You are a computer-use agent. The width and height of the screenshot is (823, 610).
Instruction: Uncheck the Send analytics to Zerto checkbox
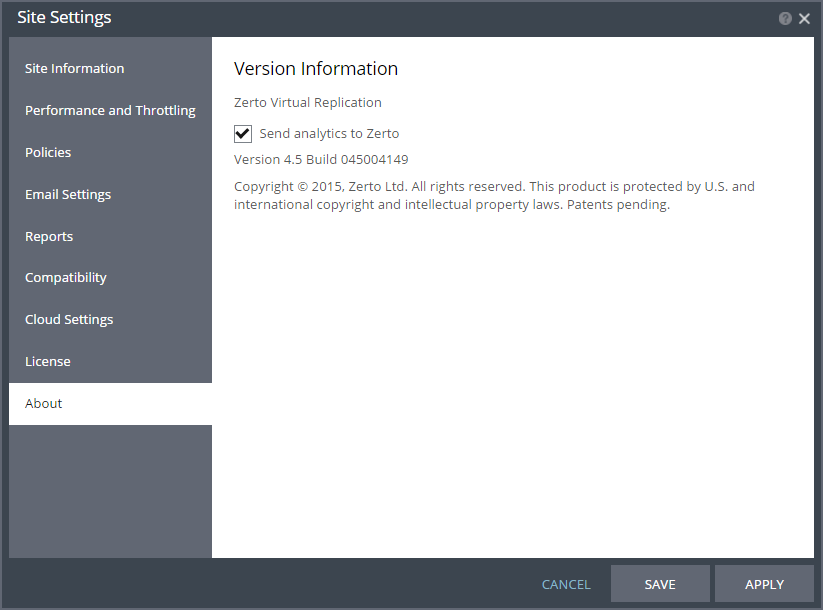point(242,134)
